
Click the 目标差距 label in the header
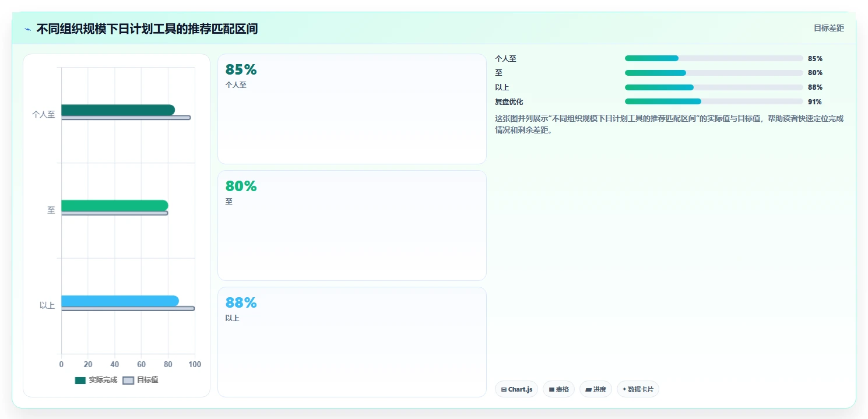tap(828, 28)
